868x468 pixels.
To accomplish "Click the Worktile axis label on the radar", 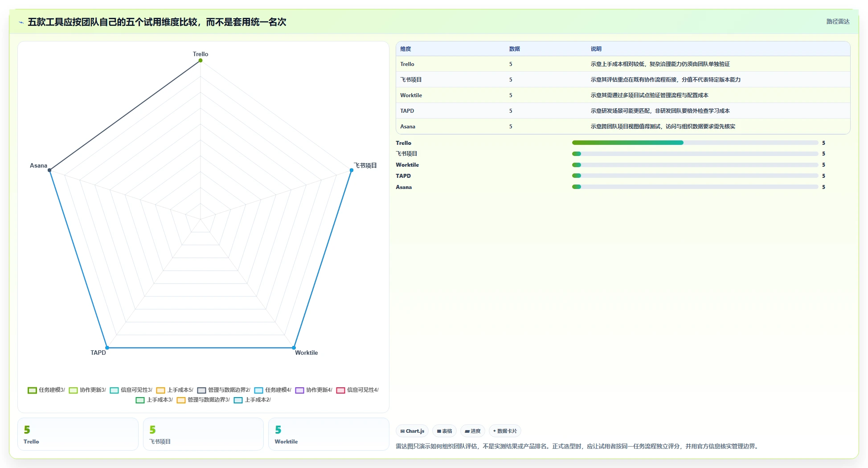I will point(307,353).
